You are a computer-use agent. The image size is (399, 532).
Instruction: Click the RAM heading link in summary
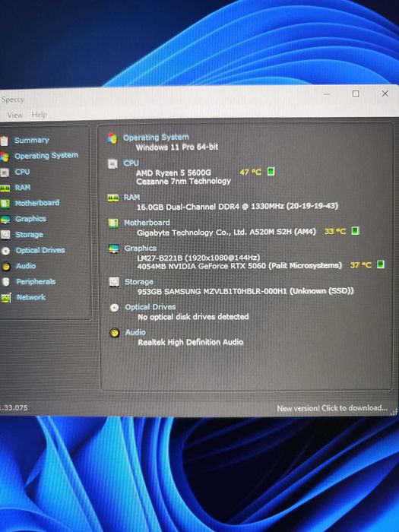[131, 197]
